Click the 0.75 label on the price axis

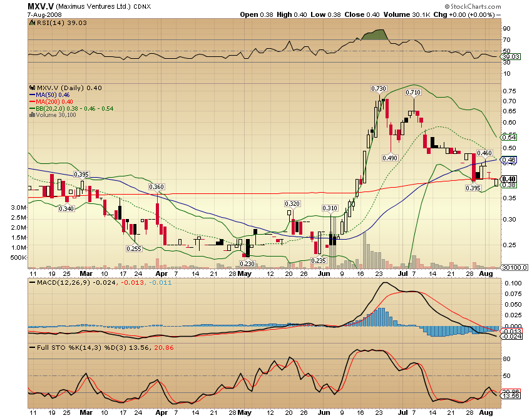click(509, 91)
